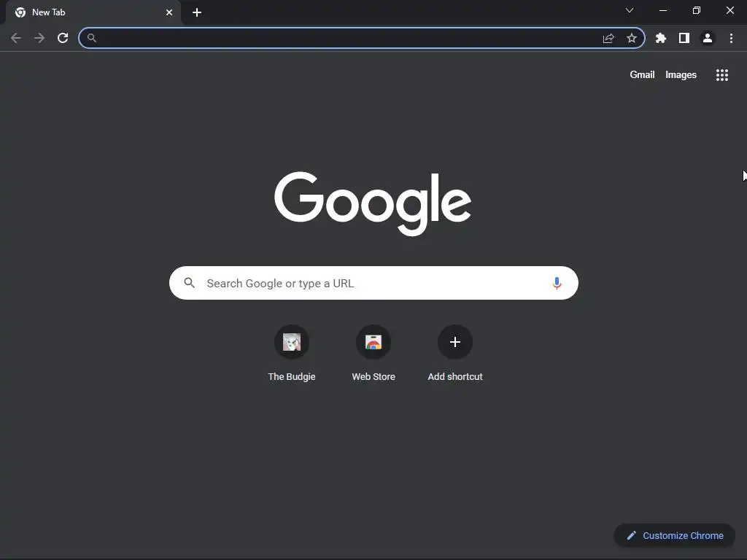Open the Web Store shortcut

click(373, 354)
